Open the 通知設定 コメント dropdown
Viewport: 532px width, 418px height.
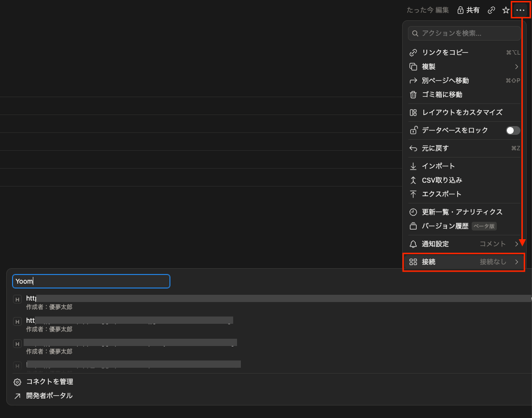coord(499,244)
